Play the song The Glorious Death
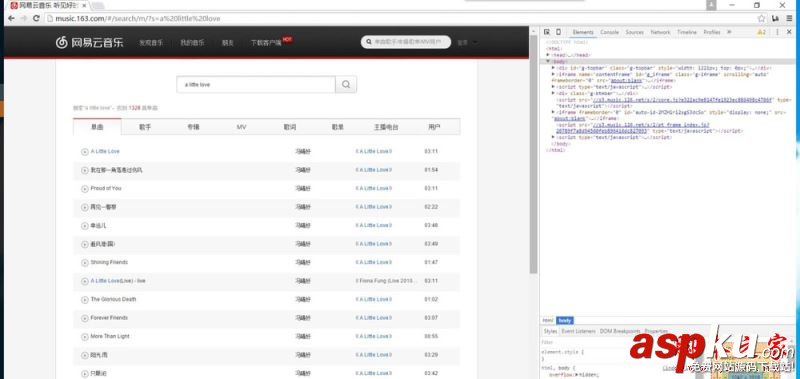 85,299
